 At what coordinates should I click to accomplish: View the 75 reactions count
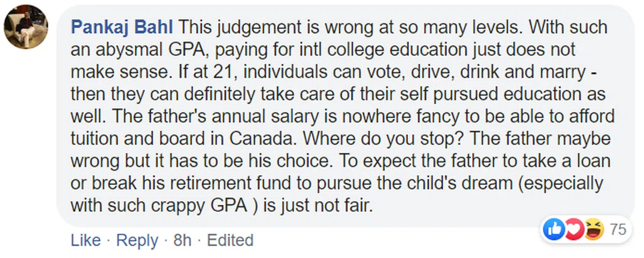618,230
